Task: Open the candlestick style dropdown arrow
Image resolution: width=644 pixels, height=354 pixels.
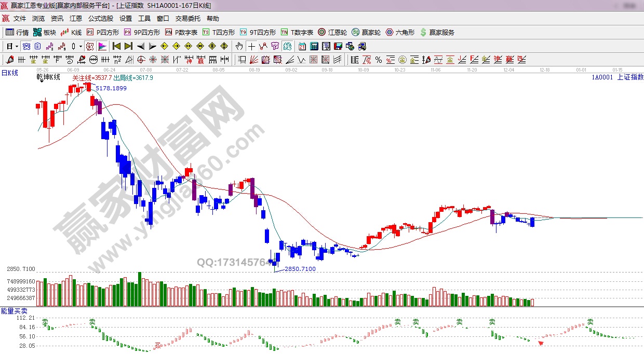Action: (81, 46)
